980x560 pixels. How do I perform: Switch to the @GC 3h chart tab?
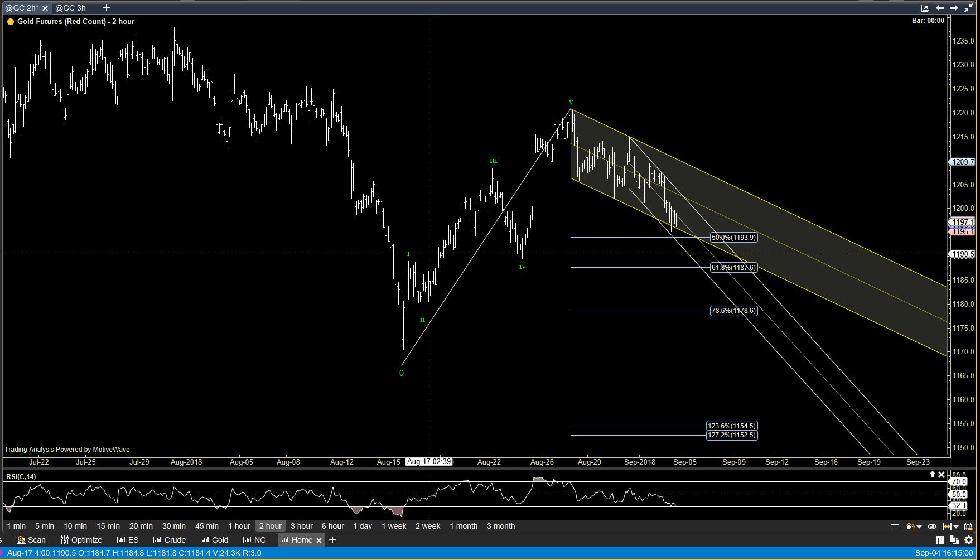click(x=71, y=8)
